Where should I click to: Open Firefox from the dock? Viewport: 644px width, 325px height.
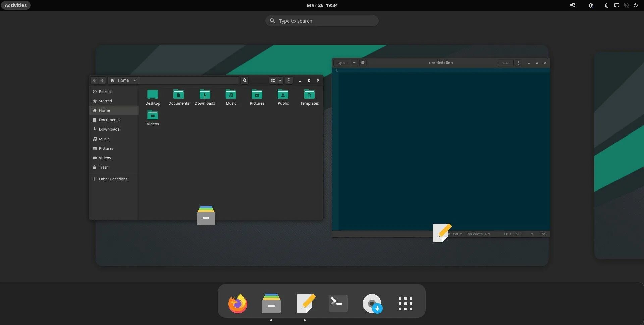(x=237, y=304)
